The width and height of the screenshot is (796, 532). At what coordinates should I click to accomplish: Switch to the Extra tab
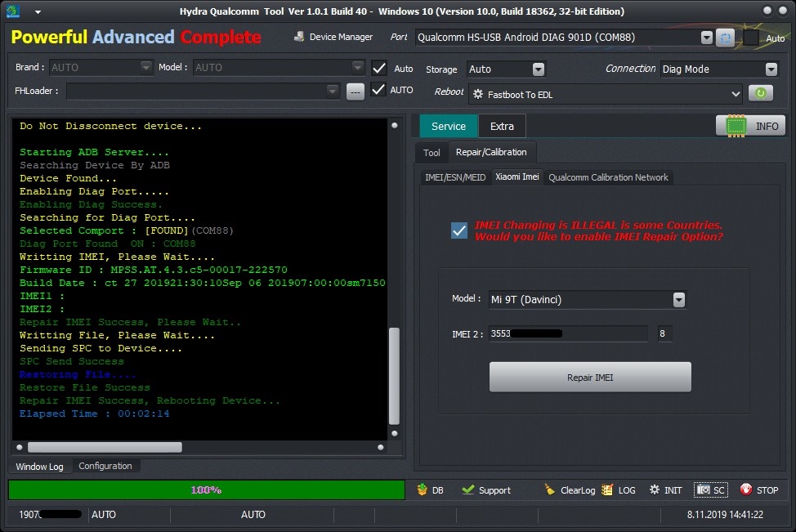[x=502, y=127]
